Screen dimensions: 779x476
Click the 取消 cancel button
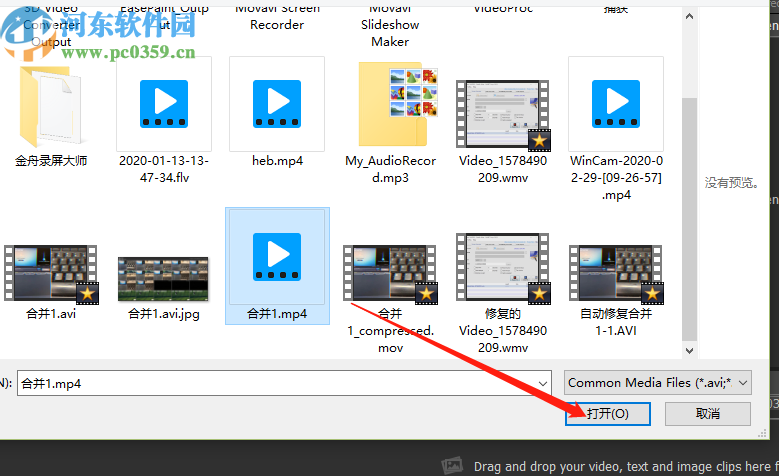click(707, 413)
